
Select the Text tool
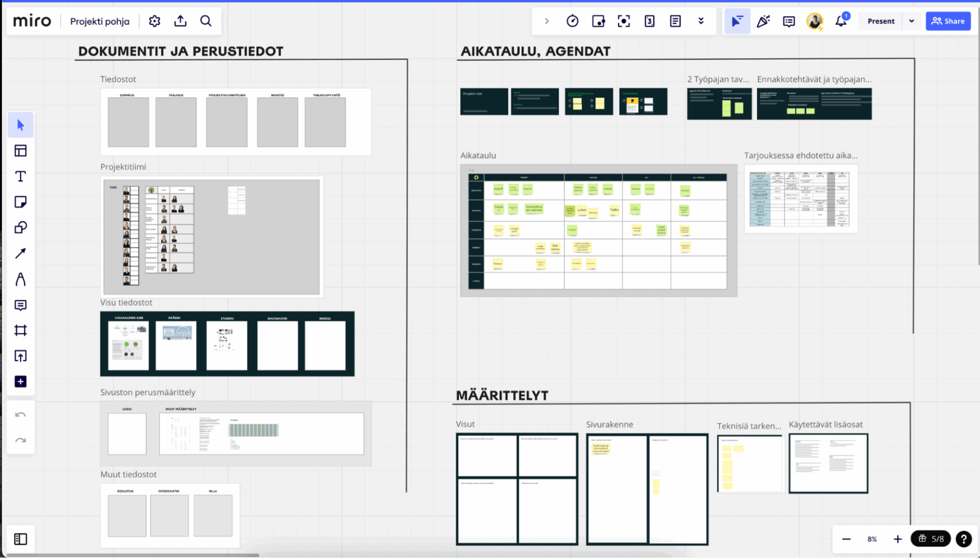pyautogui.click(x=20, y=176)
